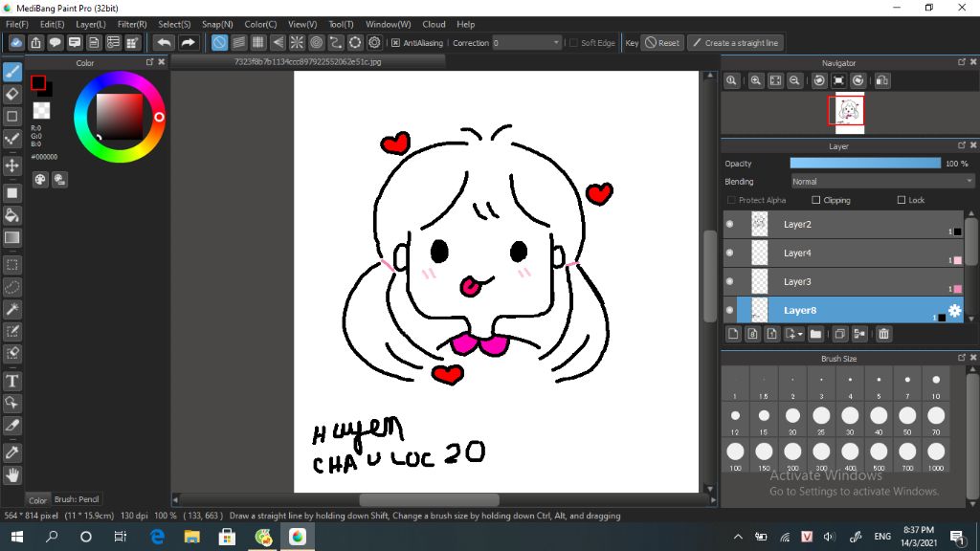Open the Correction value dropdown
Screen dimensions: 980x551
tap(526, 42)
